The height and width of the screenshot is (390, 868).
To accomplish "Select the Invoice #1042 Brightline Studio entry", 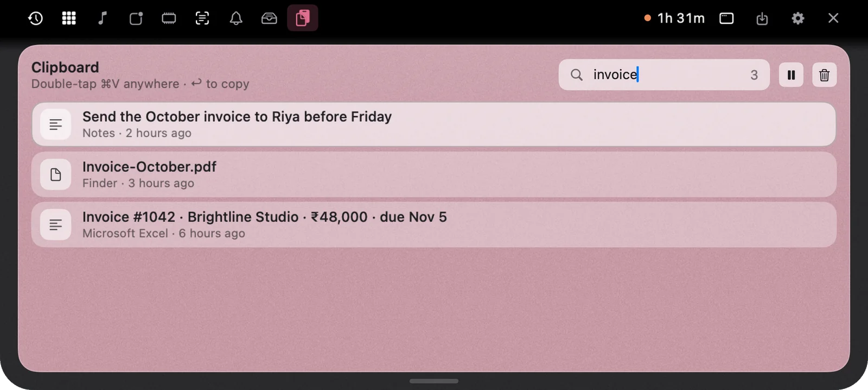I will [433, 224].
